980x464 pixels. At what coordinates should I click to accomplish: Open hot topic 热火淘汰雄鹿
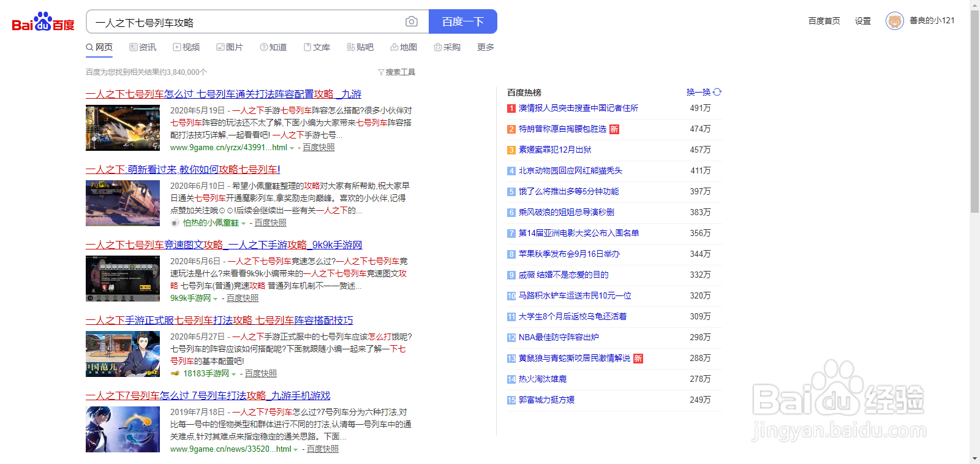[543, 379]
